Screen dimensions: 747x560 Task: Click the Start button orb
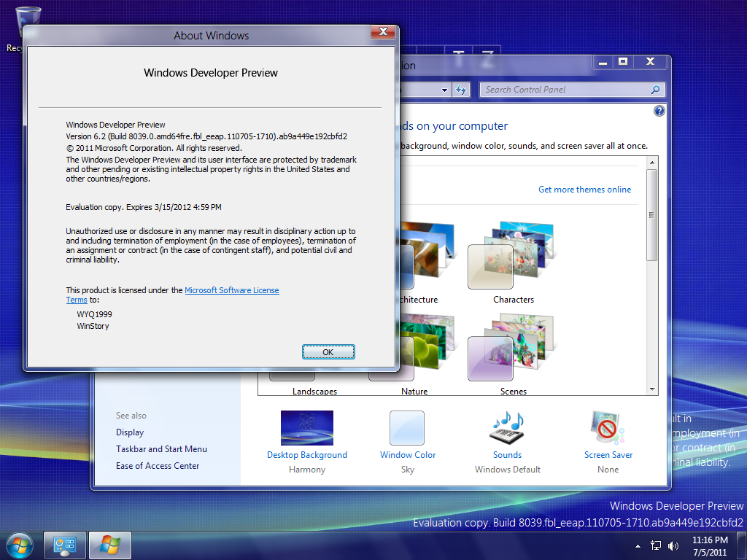coord(20,545)
